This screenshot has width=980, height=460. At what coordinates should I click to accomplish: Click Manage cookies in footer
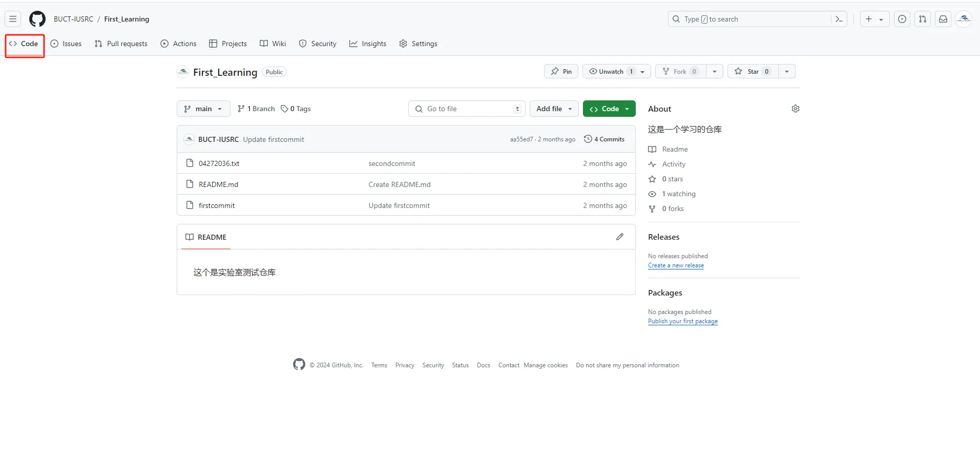546,365
